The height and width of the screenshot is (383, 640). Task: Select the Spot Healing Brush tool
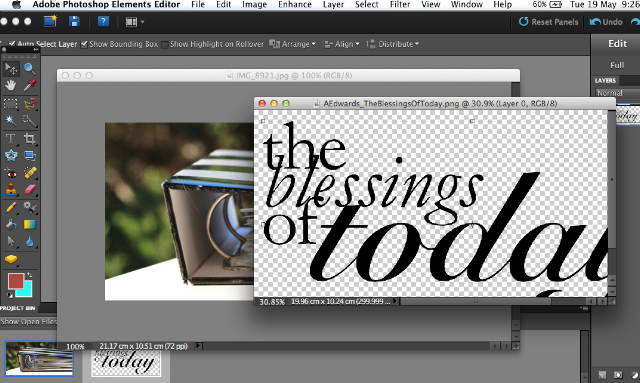click(29, 174)
